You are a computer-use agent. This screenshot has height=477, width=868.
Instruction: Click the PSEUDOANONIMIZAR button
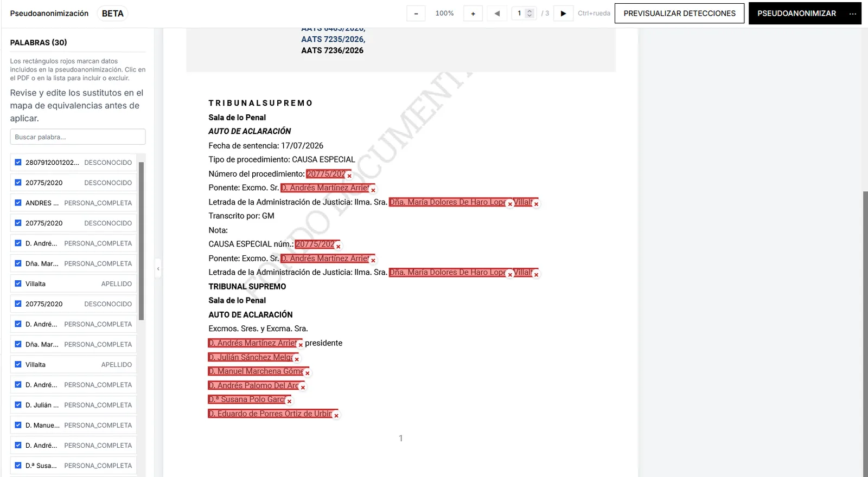796,14
